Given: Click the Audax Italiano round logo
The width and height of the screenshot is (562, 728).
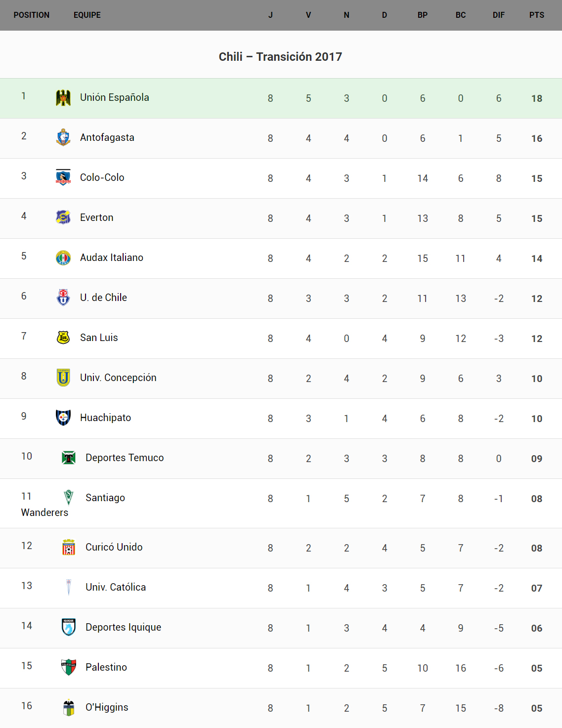Looking at the screenshot, I should tap(63, 257).
